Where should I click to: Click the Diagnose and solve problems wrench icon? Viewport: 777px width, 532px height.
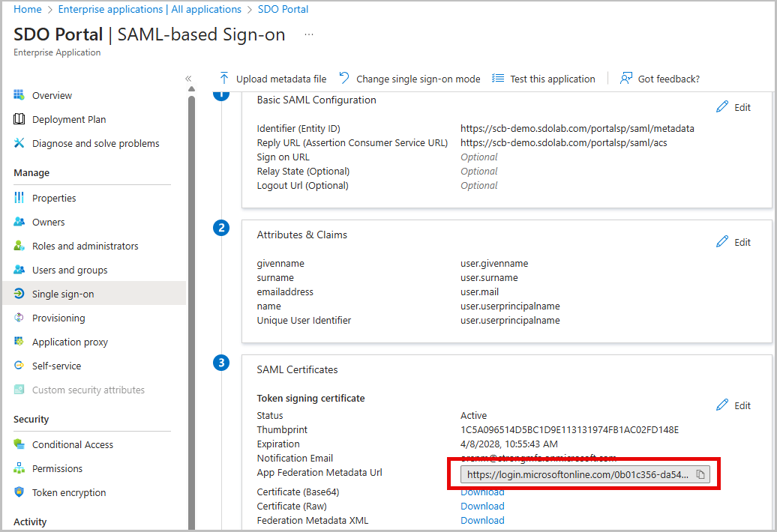pos(19,143)
